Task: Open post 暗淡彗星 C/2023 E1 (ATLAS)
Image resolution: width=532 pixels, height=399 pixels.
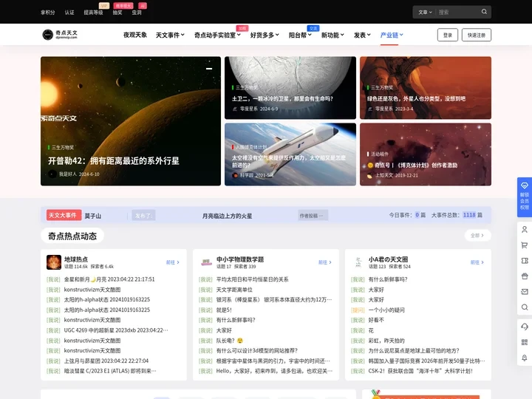Action: (x=110, y=371)
